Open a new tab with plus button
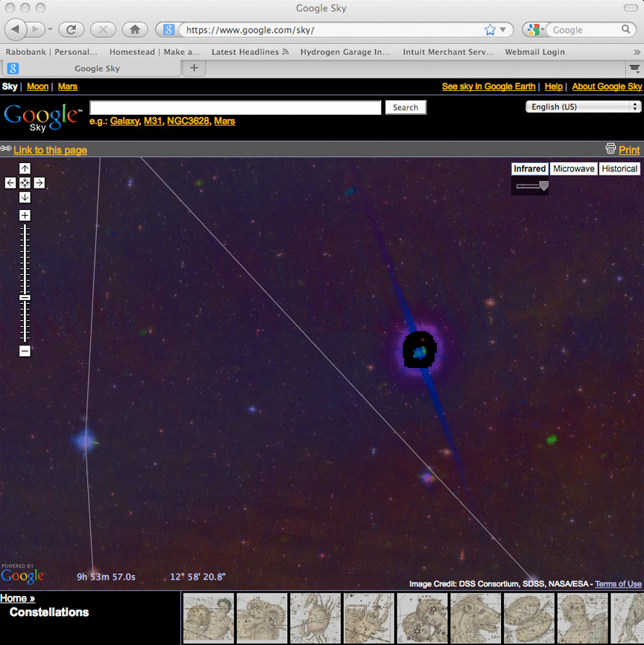Viewport: 644px width, 645px height. [x=194, y=68]
